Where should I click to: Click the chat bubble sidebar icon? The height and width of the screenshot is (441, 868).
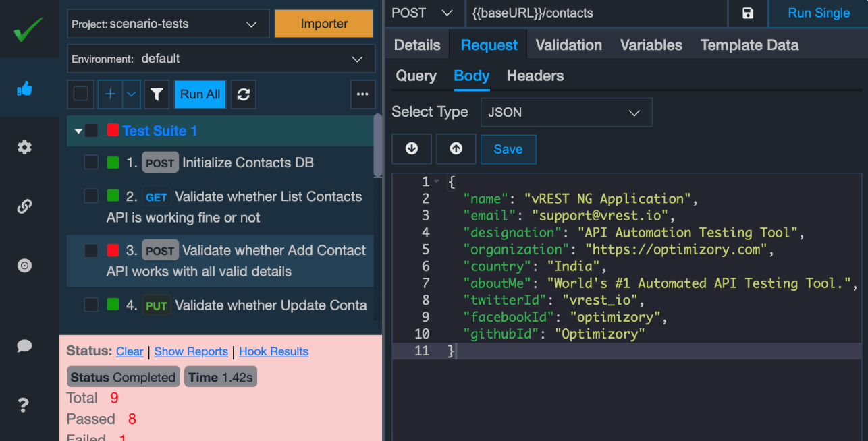point(25,346)
